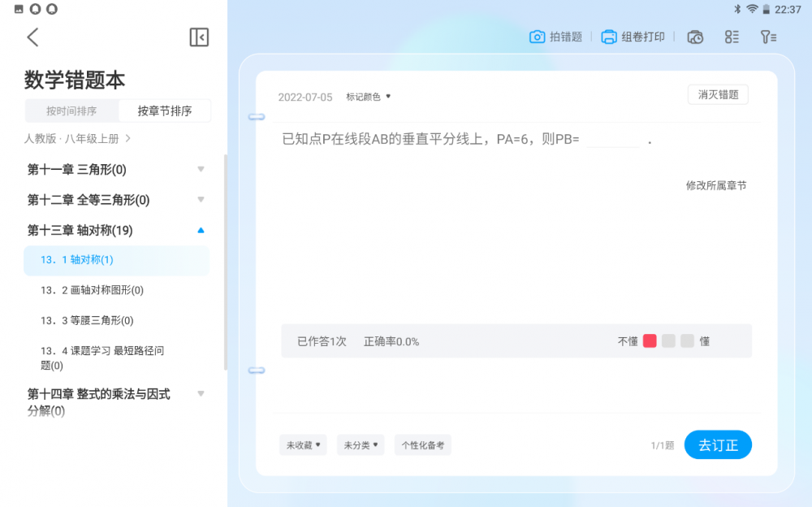Viewport: 812px width, 507px height.
Task: Open the camera history clock icon
Action: pyautogui.click(x=695, y=37)
